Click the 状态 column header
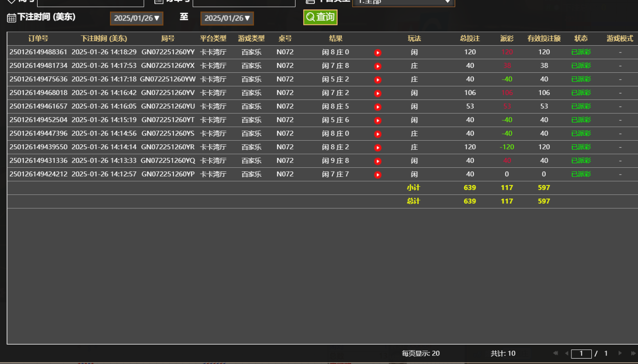Screen dimensions: 638x364 [581, 38]
